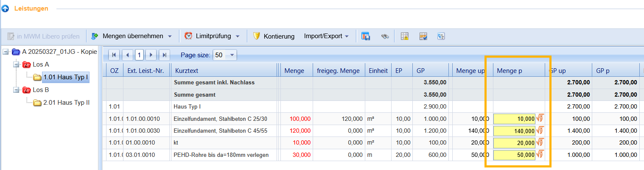Viewport: 644px width, 170px height.
Task: Click the table checkmark icon in toolbar
Action: (423, 36)
